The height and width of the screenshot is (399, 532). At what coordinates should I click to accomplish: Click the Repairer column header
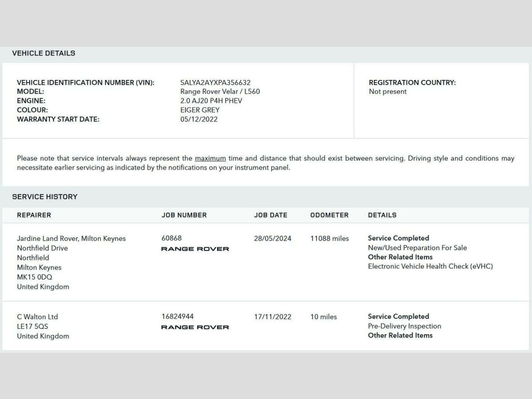coord(34,215)
